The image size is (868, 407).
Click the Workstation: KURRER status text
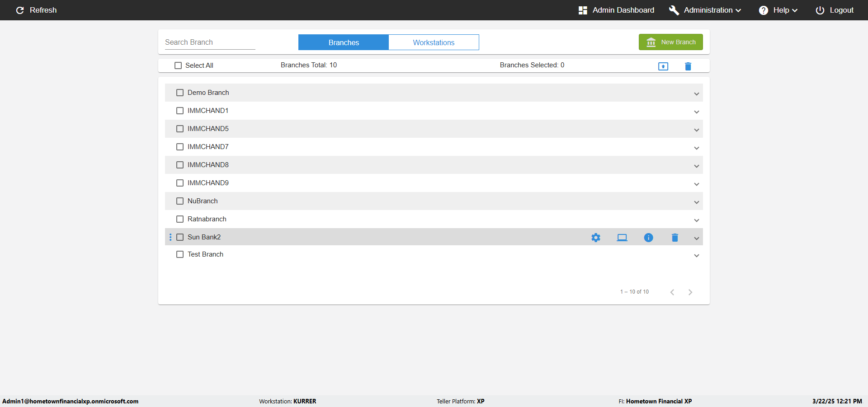[288, 401]
